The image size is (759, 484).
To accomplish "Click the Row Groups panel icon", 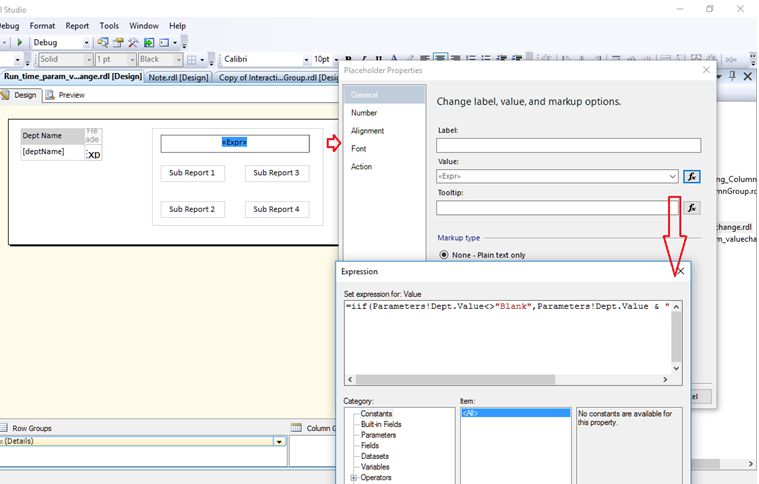I will pos(6,428).
